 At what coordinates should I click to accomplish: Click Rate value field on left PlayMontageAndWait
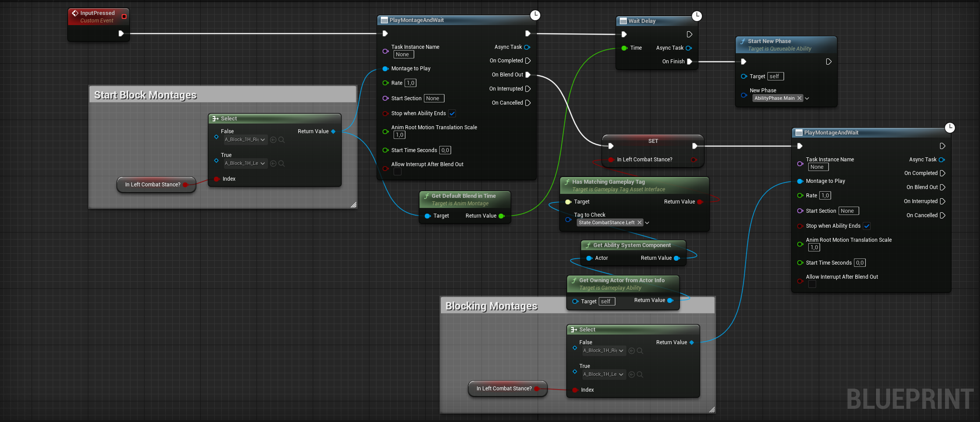tap(411, 83)
